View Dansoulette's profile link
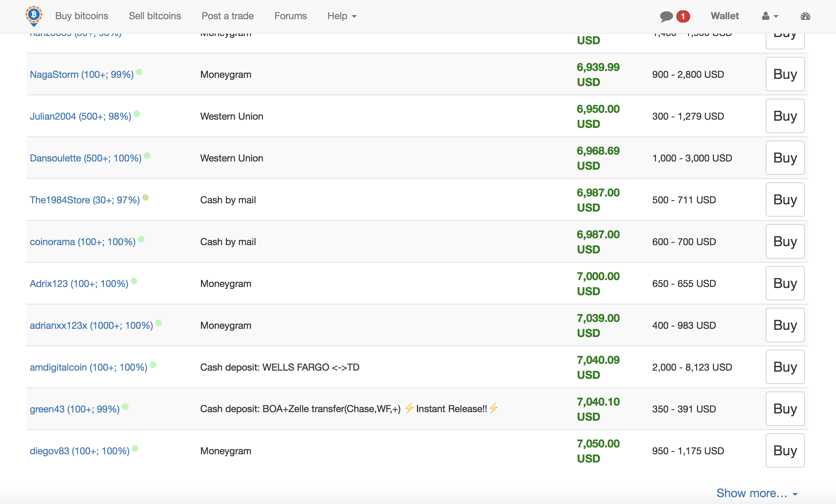 tap(85, 158)
